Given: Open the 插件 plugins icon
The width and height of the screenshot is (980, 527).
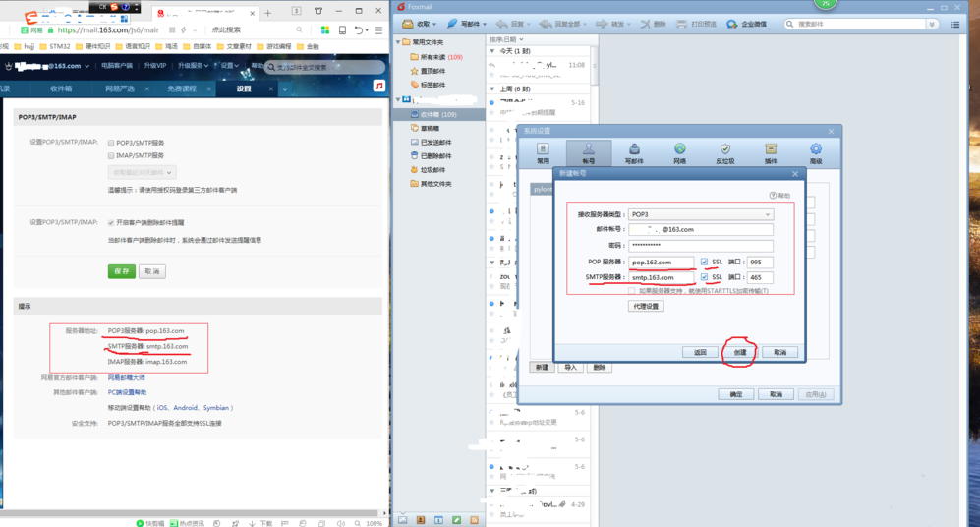Looking at the screenshot, I should pyautogui.click(x=771, y=150).
